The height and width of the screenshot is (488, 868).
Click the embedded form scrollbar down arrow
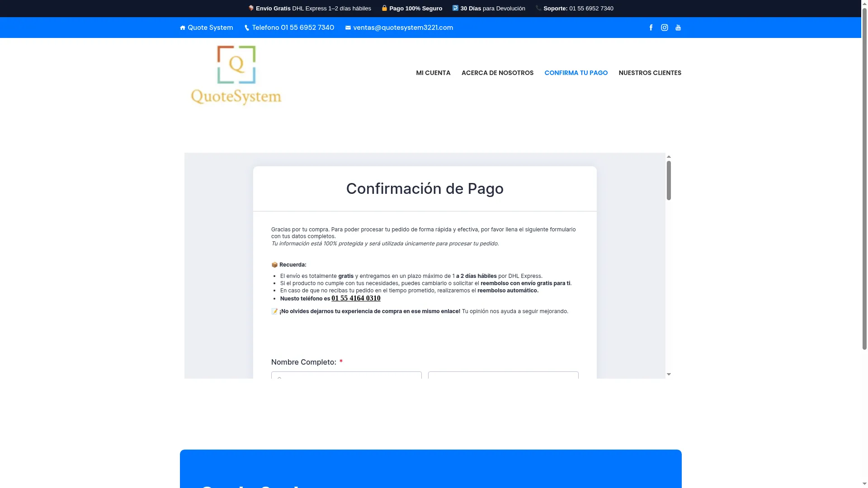tap(669, 375)
